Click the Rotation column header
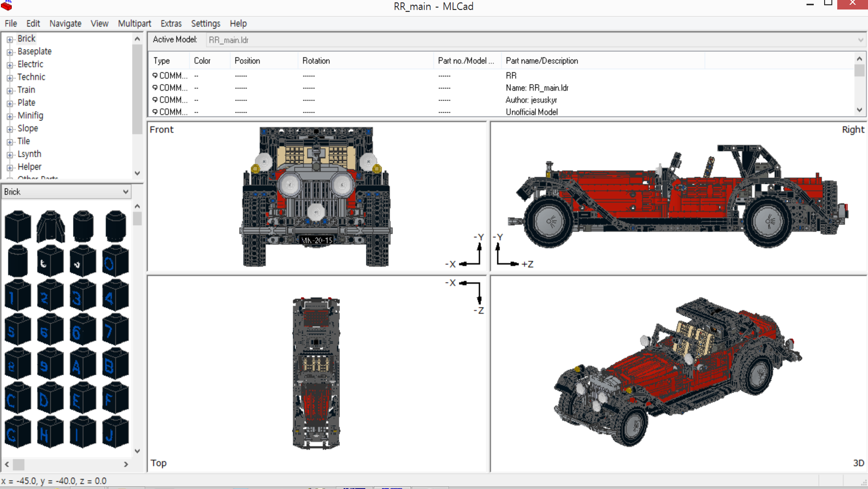The height and width of the screenshot is (489, 868). click(x=316, y=61)
